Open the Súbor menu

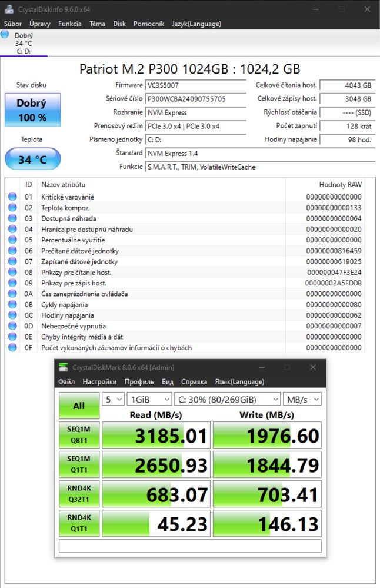point(13,24)
